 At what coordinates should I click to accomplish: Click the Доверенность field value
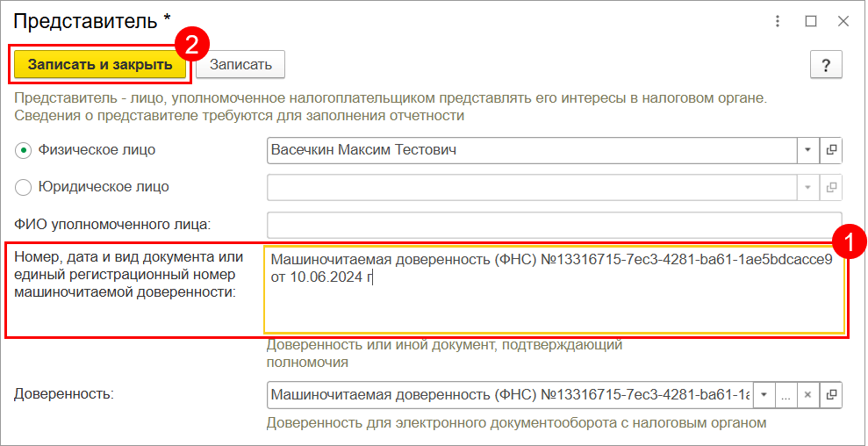[509, 394]
